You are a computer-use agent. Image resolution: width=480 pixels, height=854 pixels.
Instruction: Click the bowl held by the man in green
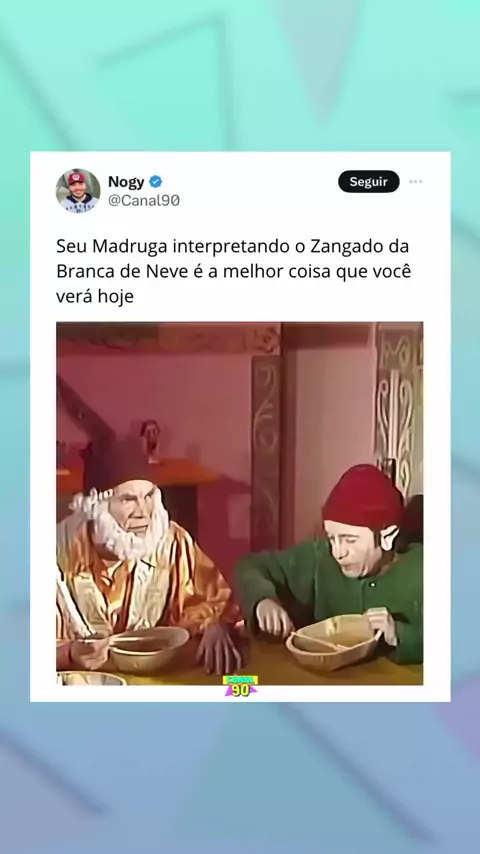pos(333,641)
